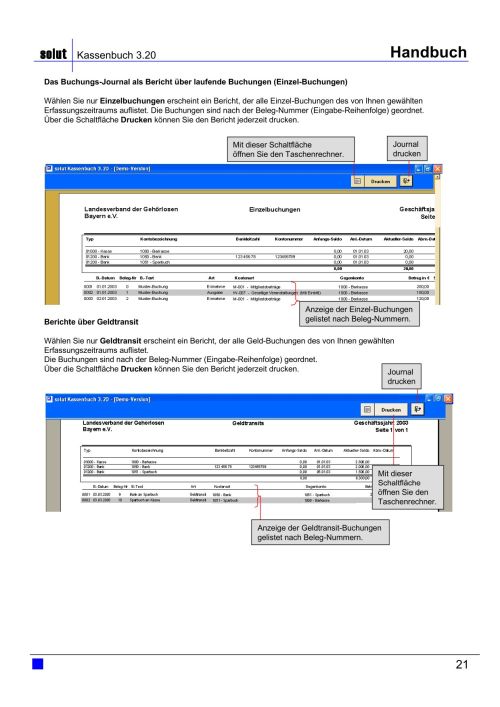Viewport: 500px width, 707px height.
Task: Print the journal with Drucken in the Einzelbuchungen window
Action: click(x=381, y=181)
